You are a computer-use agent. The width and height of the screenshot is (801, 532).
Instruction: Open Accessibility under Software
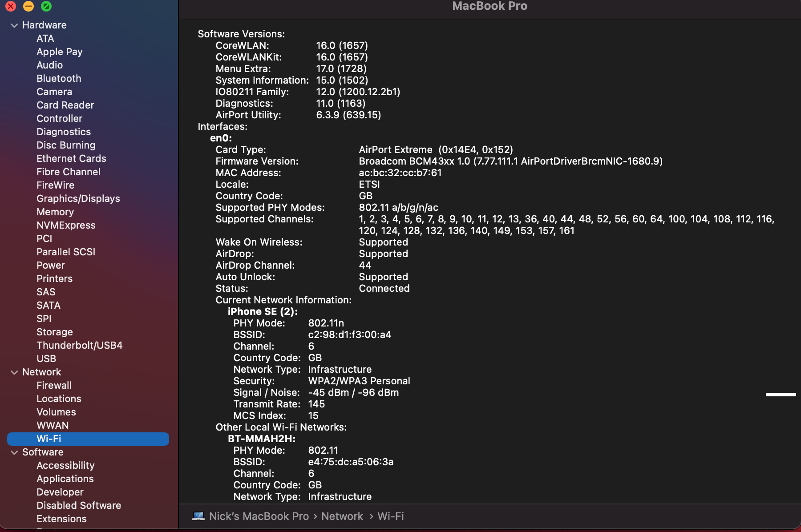(65, 466)
